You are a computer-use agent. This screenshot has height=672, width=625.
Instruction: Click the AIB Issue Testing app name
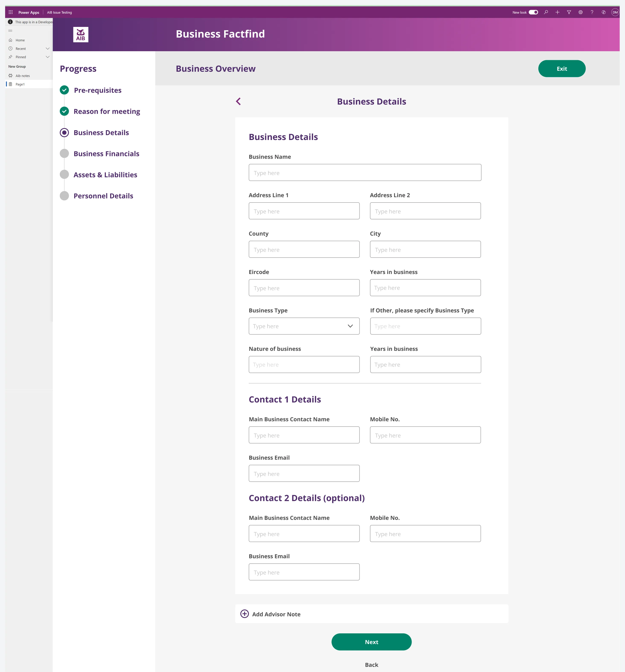point(60,13)
